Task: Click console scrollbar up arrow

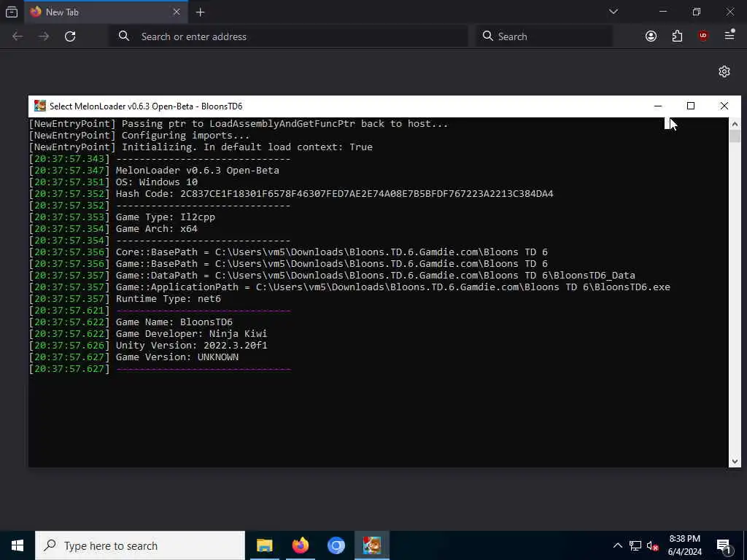Action: (x=735, y=124)
